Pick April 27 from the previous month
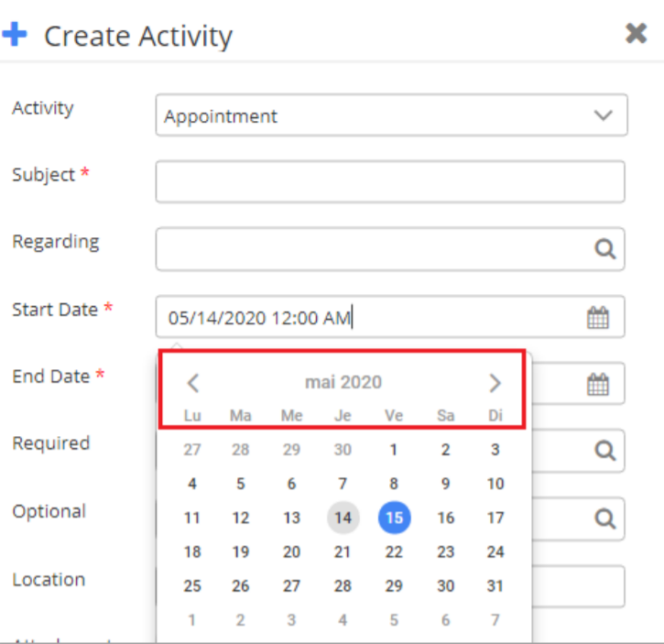The width and height of the screenshot is (664, 644). click(x=192, y=450)
